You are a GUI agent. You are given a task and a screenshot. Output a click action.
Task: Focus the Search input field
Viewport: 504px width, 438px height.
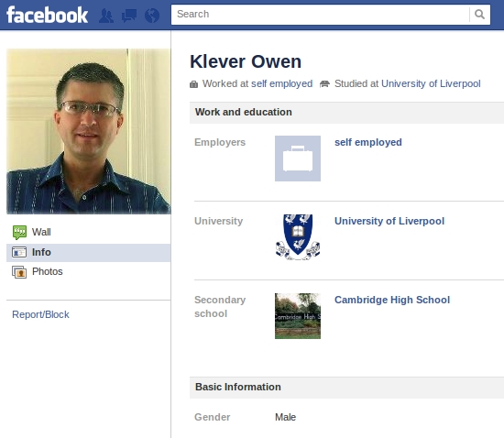[x=320, y=14]
